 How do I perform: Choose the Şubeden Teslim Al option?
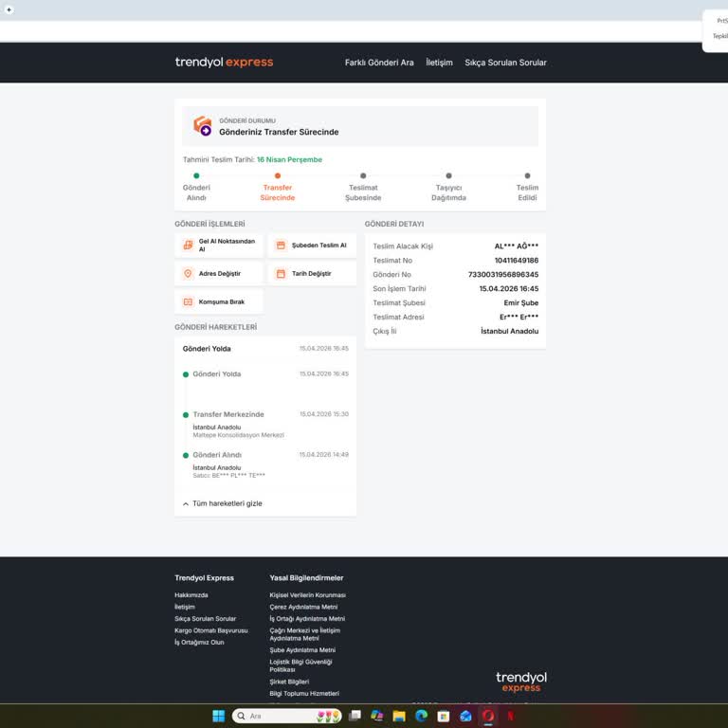coord(312,246)
